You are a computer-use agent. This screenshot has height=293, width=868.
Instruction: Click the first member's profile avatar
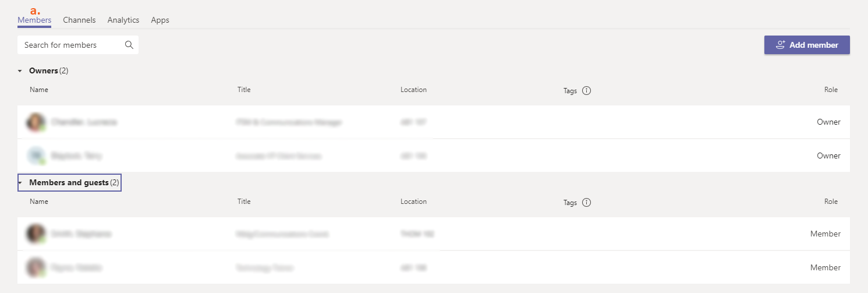tap(36, 234)
